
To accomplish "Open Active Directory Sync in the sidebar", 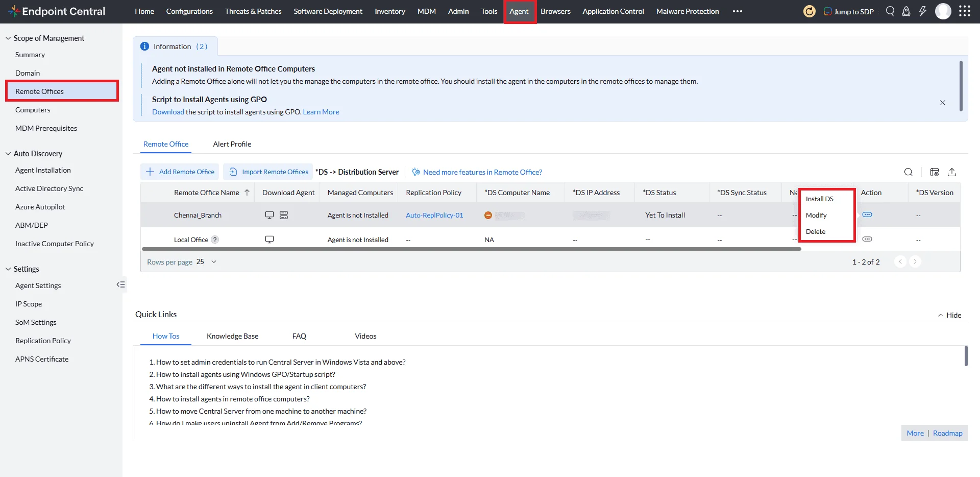I will tap(49, 188).
